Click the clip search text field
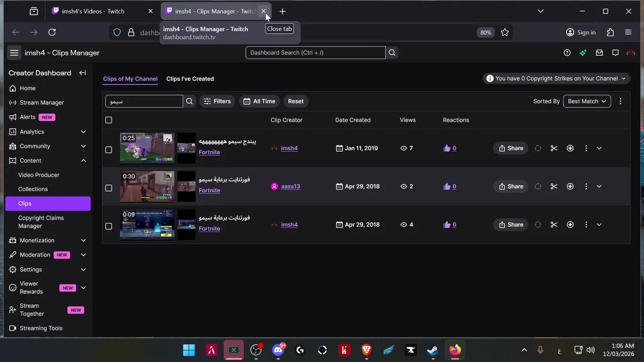The image size is (644, 362). pyautogui.click(x=144, y=101)
